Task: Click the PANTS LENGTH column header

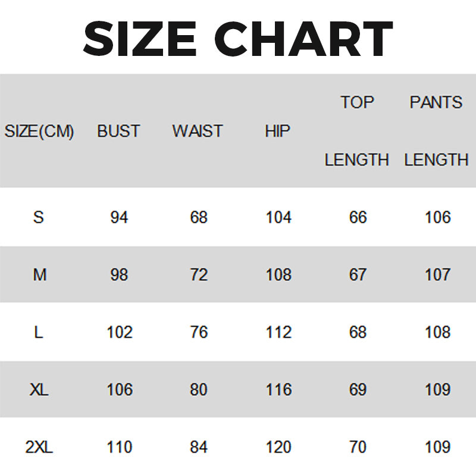Action: click(x=436, y=131)
